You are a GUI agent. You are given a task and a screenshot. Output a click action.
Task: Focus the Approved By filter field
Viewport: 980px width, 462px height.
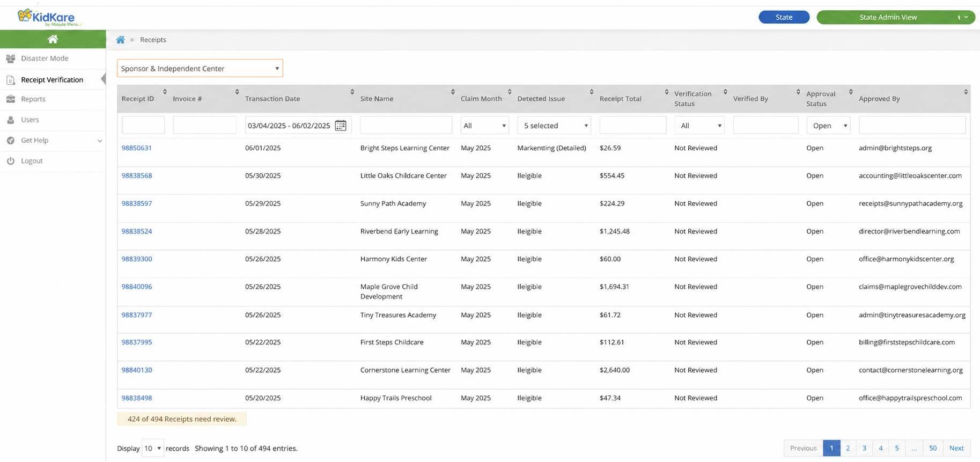(912, 125)
